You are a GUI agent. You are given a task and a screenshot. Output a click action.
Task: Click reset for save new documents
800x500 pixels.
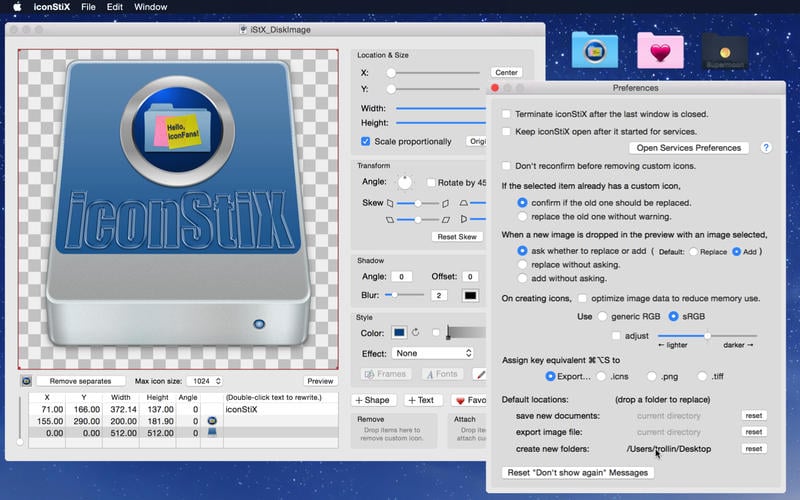(754, 415)
